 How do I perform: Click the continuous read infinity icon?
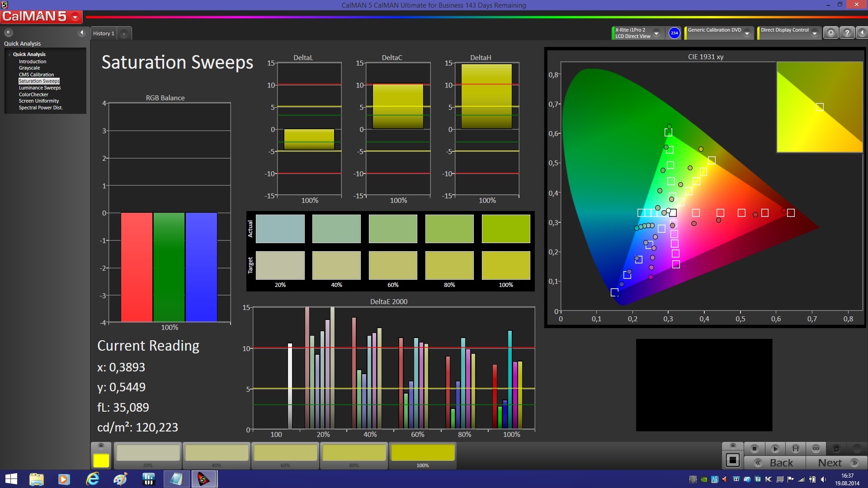[x=816, y=449]
